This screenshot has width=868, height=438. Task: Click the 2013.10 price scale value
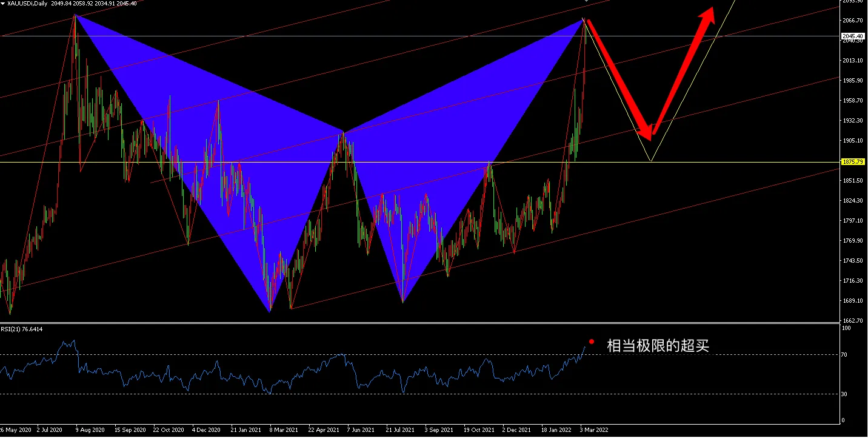(x=852, y=61)
